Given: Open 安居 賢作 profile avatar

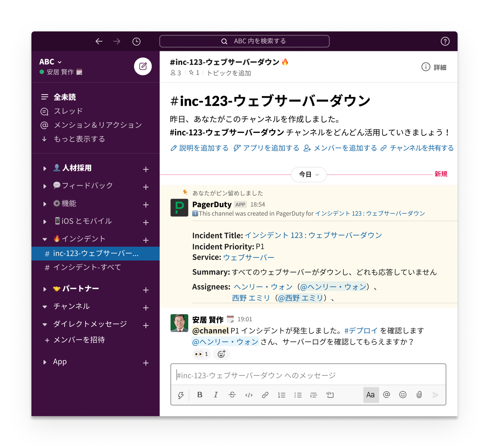Looking at the screenshot, I should tap(179, 323).
